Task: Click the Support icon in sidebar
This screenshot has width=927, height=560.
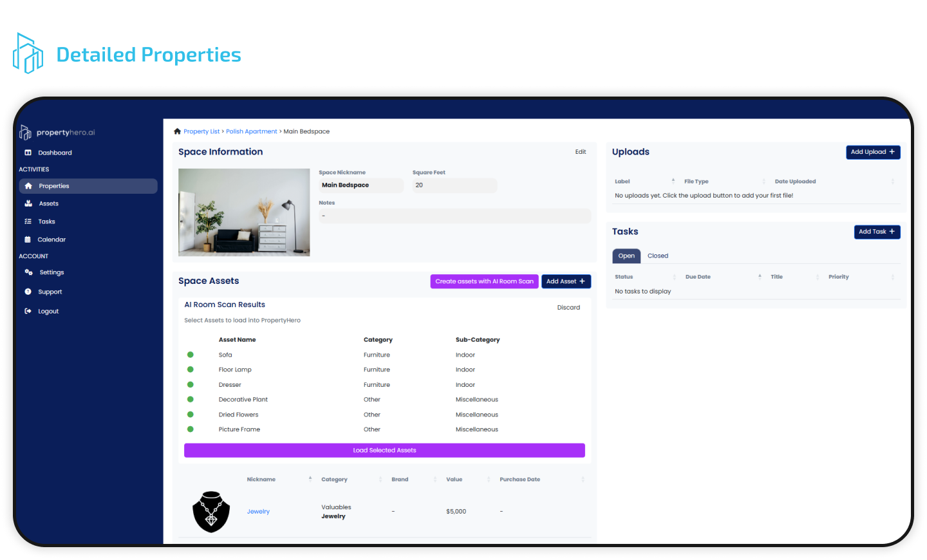Action: 28,292
